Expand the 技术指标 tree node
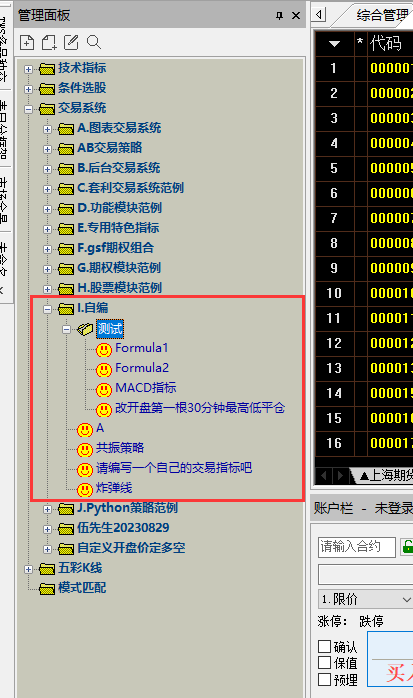 click(28, 69)
